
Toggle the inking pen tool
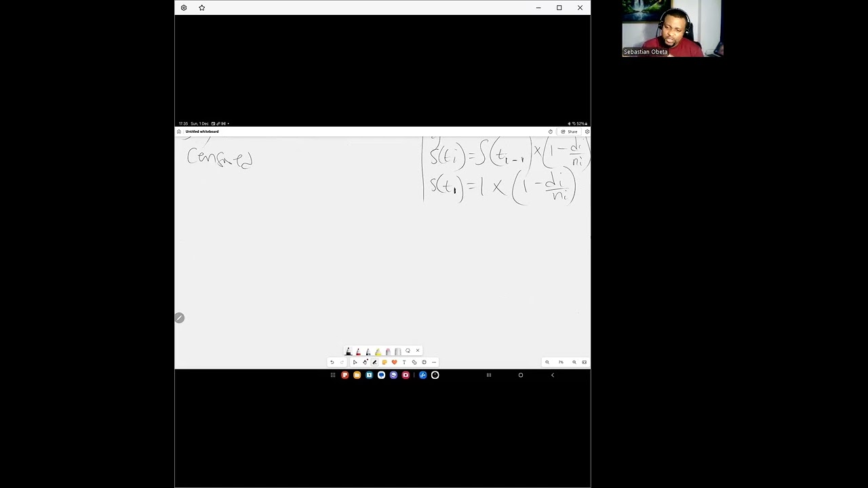[x=374, y=362]
